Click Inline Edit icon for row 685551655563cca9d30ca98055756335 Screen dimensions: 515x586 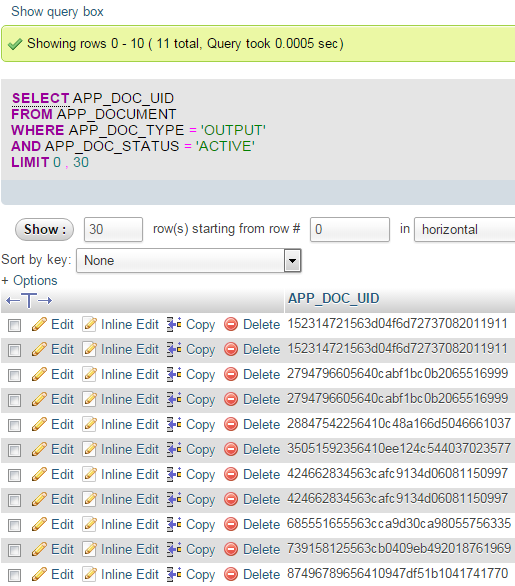tap(90, 524)
